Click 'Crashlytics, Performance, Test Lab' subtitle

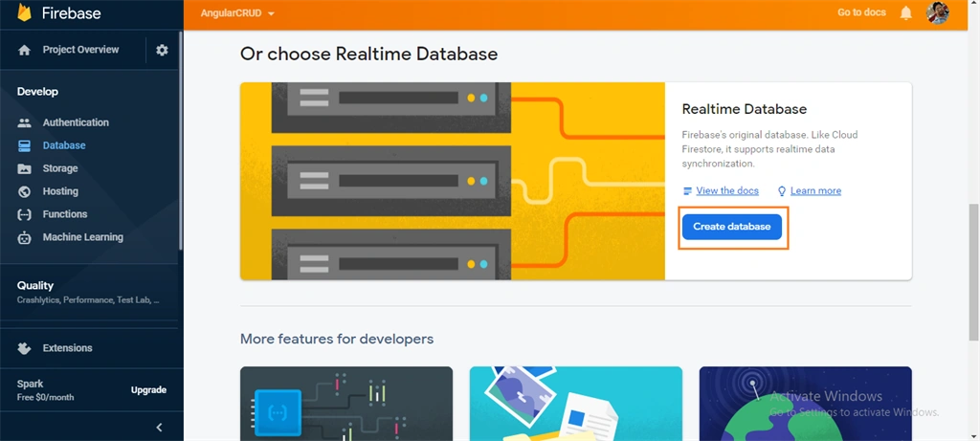point(88,299)
